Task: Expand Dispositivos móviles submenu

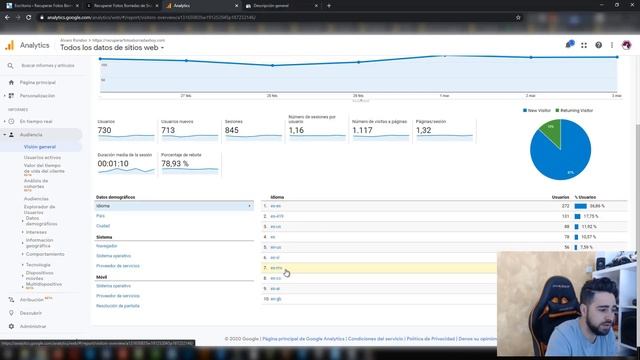Action: click(22, 276)
